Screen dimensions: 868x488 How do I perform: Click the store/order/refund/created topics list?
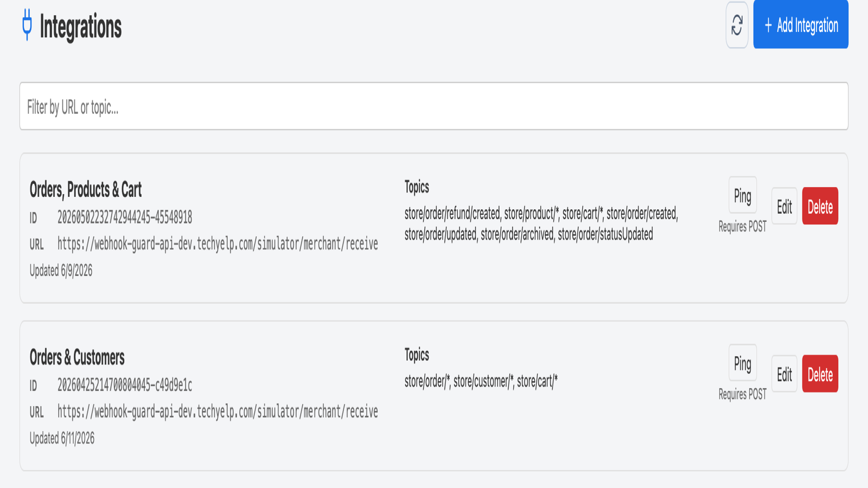(x=541, y=224)
